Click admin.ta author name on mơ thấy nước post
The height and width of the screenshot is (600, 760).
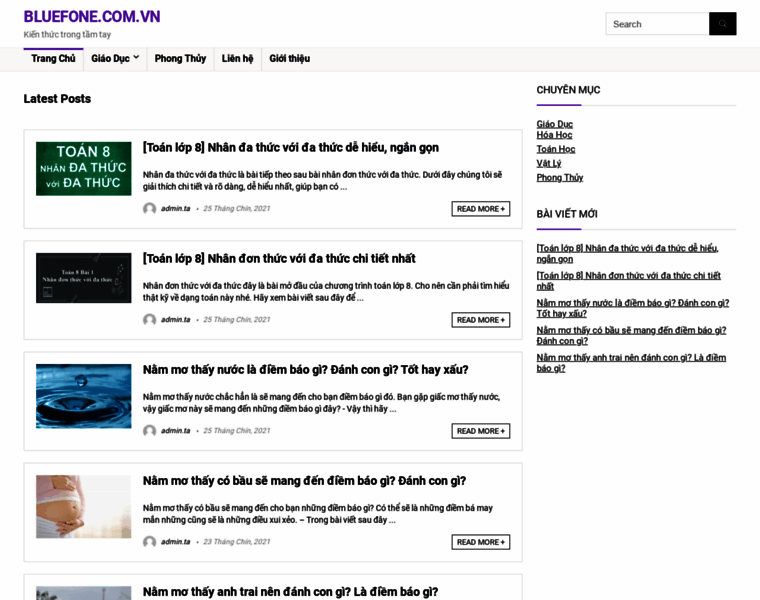(x=175, y=430)
